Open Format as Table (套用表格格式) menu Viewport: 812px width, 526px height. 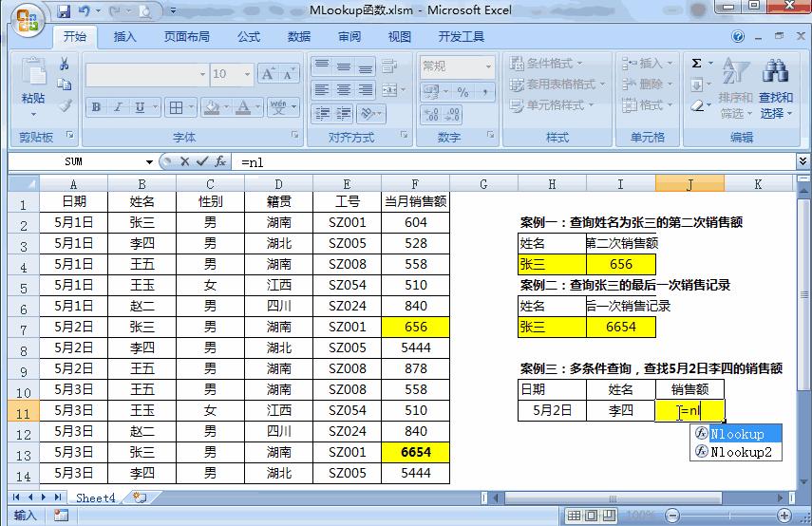coord(557,84)
